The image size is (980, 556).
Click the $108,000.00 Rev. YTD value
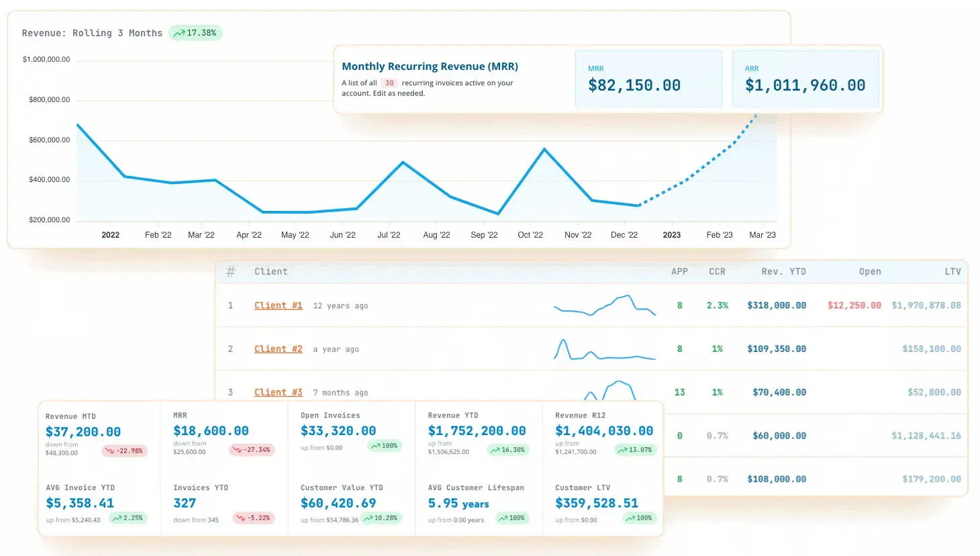pyautogui.click(x=777, y=479)
